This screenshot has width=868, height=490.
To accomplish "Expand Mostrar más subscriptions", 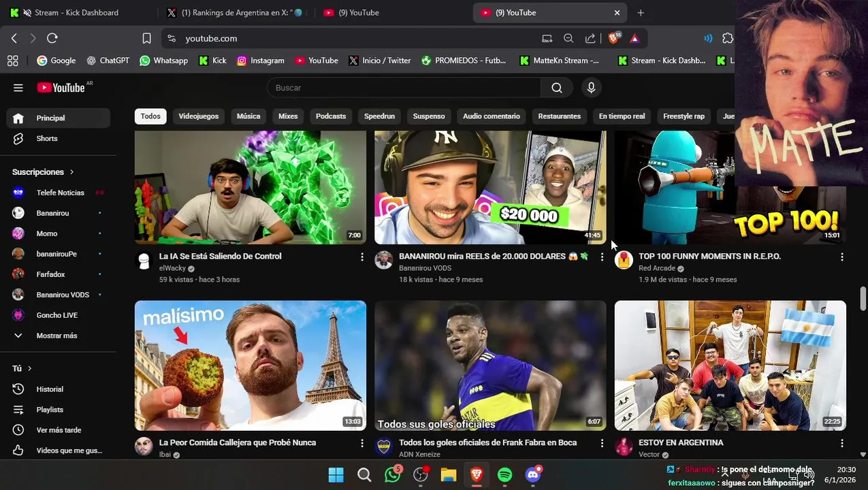I will point(59,336).
